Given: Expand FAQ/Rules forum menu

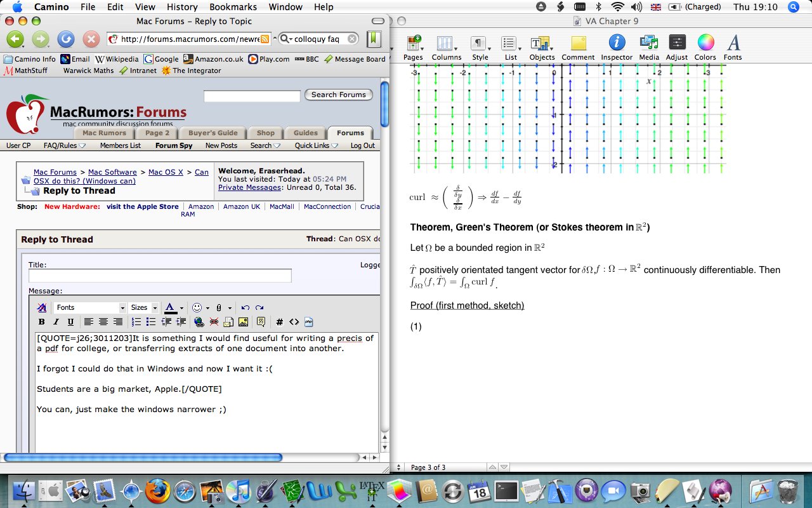Looking at the screenshot, I should click(64, 145).
